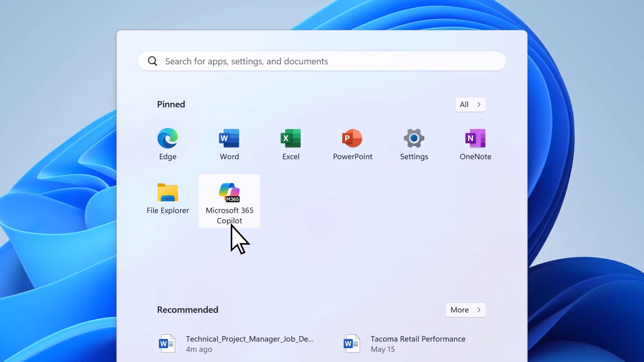The height and width of the screenshot is (362, 644).
Task: Launch PowerPoint from the pinned section
Action: pyautogui.click(x=353, y=144)
